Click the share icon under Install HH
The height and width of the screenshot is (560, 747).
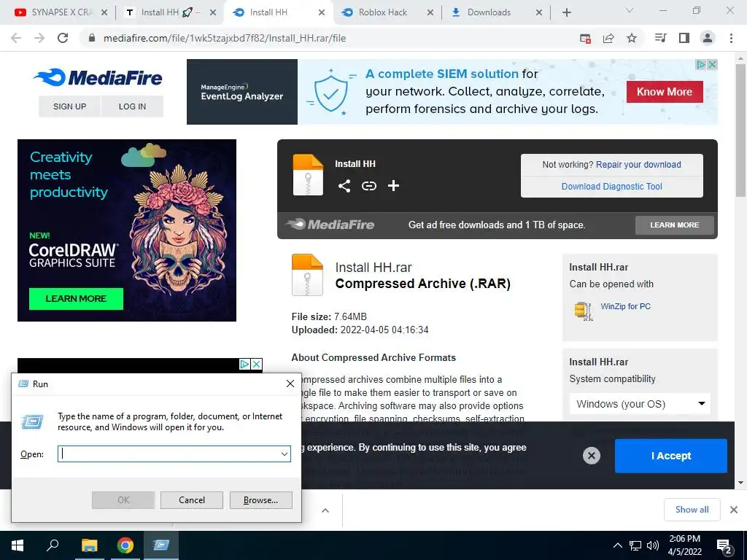point(344,186)
